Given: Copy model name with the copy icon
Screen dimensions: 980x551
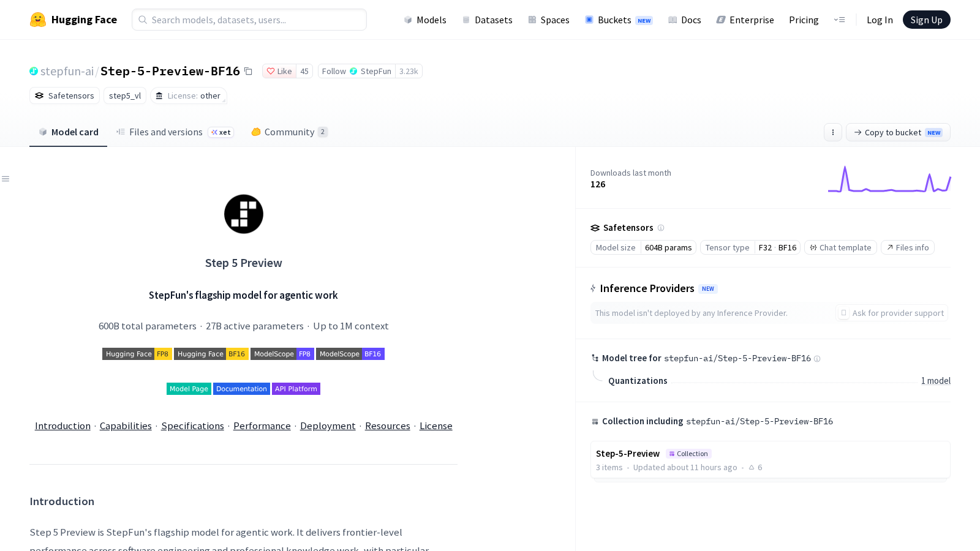Looking at the screenshot, I should point(248,71).
